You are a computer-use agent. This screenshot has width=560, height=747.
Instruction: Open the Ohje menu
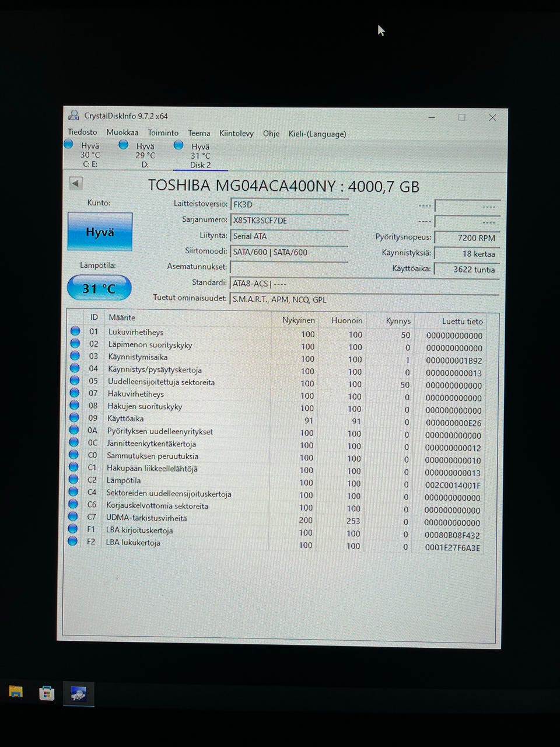(271, 134)
